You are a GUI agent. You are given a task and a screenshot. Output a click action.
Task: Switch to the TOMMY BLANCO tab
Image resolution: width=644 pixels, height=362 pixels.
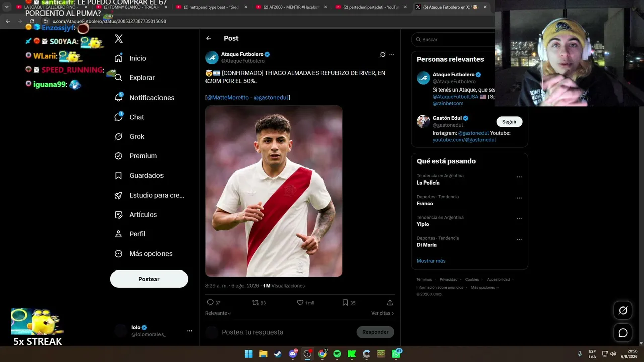(132, 7)
